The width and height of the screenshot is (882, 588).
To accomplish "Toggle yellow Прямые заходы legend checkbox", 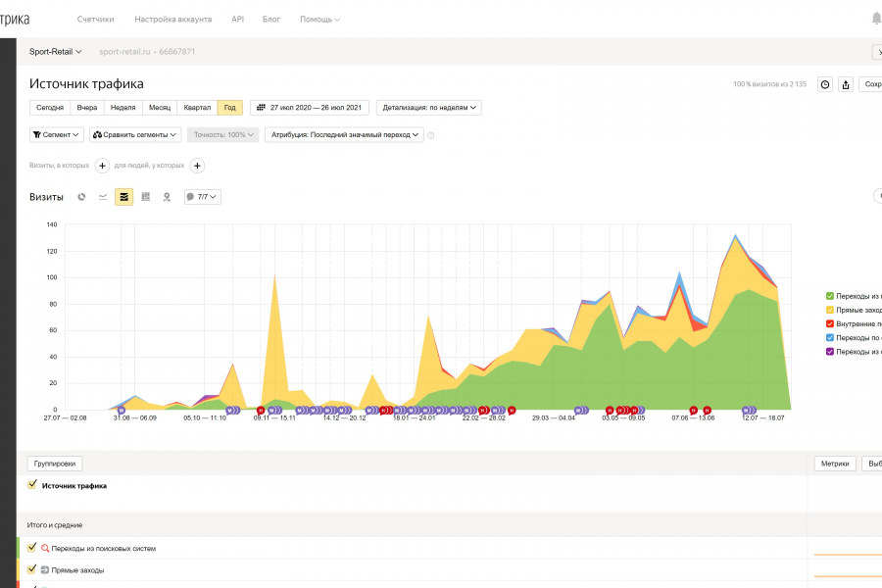I will pyautogui.click(x=830, y=310).
